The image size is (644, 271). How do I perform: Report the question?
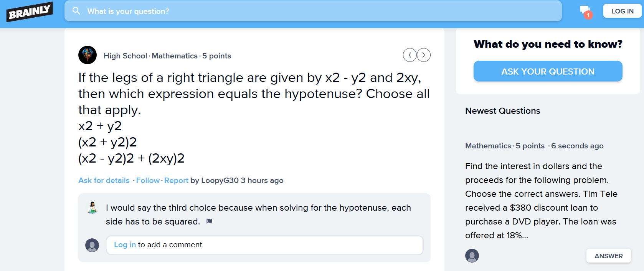[176, 180]
